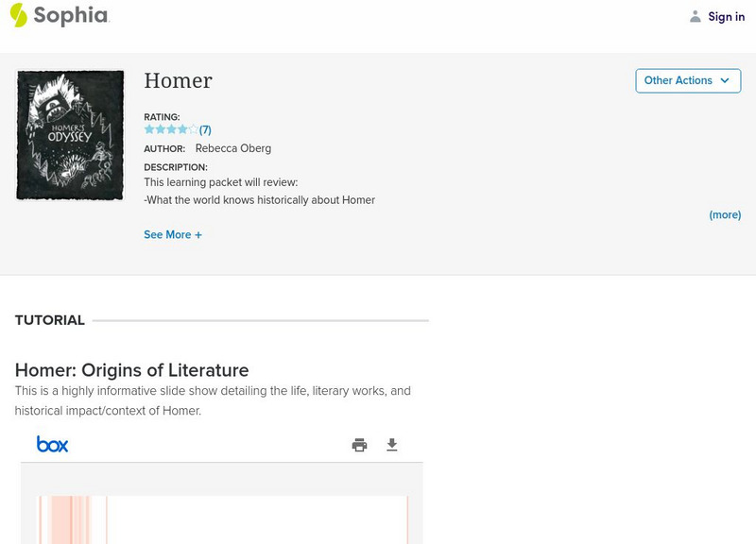Click the Homer: Origins of Literature heading
Screen dimensions: 756x544
pos(131,370)
